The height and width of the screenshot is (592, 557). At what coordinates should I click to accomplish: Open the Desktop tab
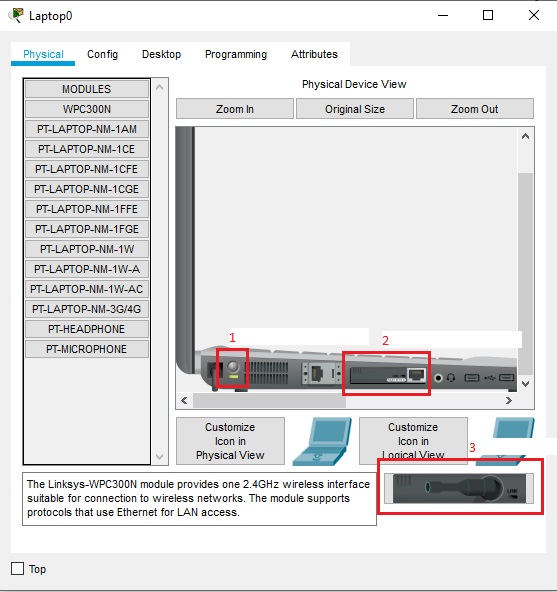point(161,54)
